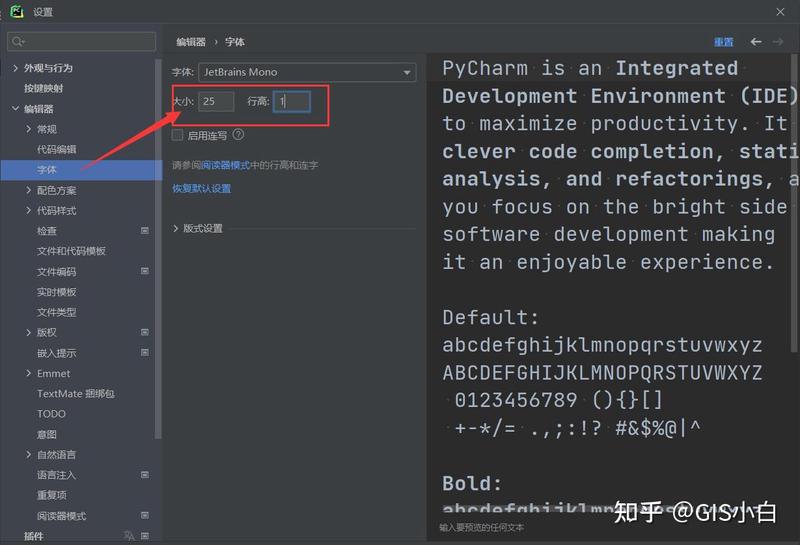Click the 阅读器模式 hyperlink in hint text
This screenshot has height=545, width=800.
226,165
